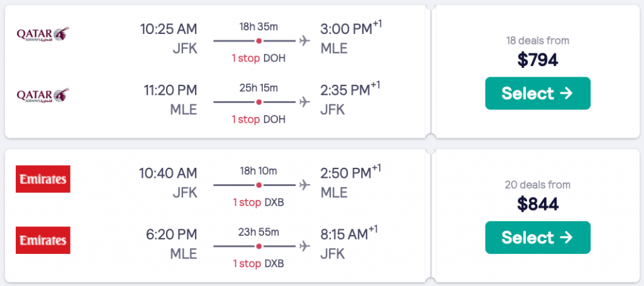Click the Qatar Airways logo on the return flight
Image resolution: width=644 pixels, height=286 pixels.
(43, 95)
